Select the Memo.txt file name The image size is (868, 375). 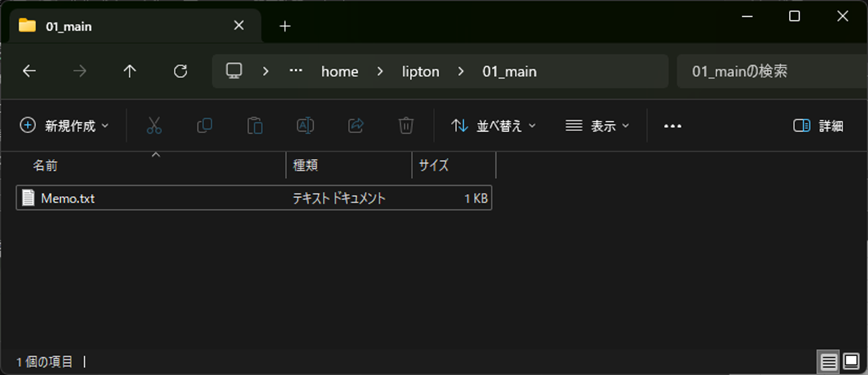(x=68, y=198)
